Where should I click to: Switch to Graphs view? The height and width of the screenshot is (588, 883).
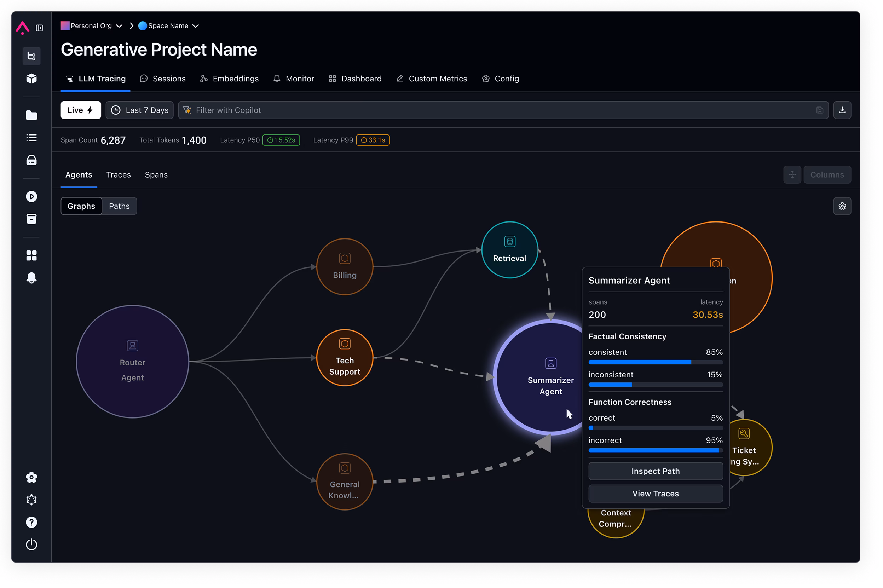pyautogui.click(x=81, y=206)
